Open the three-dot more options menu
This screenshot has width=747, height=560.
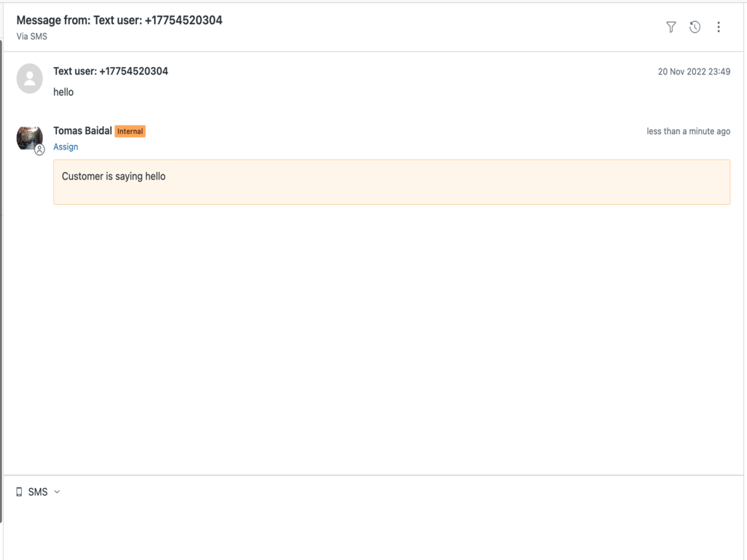click(x=719, y=27)
